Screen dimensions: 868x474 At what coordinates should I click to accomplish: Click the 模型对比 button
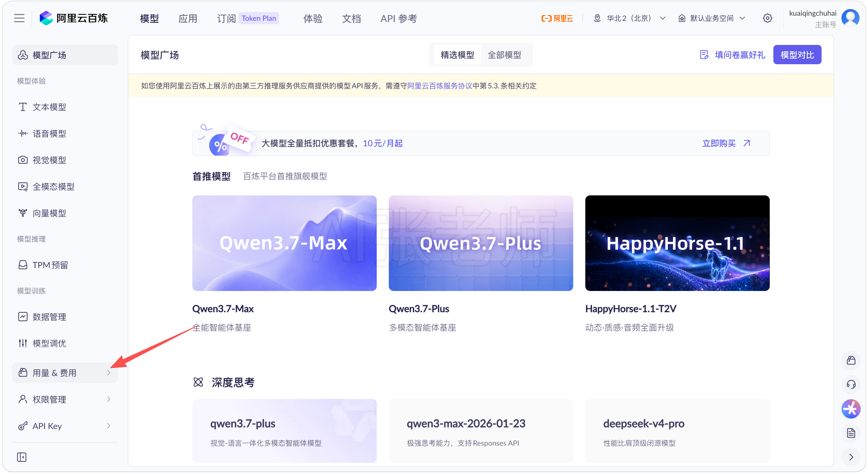point(797,55)
